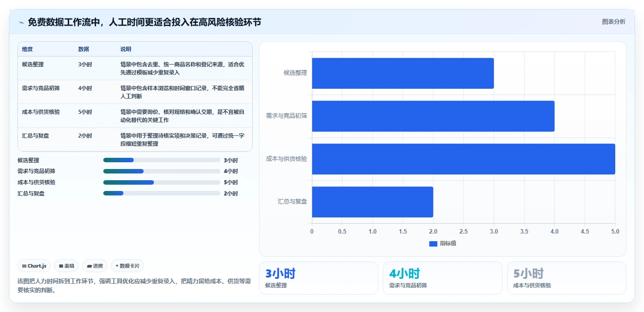Viewport: 644px width, 312px height.
Task: Select the 数据卡片 tag chip
Action: click(x=127, y=266)
